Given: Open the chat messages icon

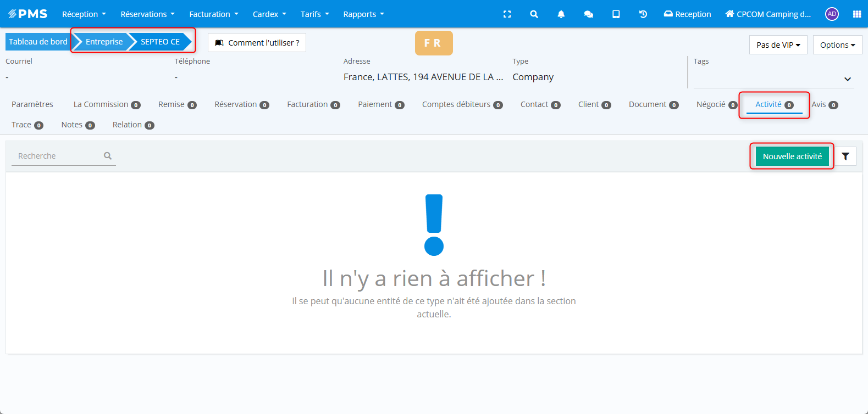Looking at the screenshot, I should pyautogui.click(x=588, y=14).
